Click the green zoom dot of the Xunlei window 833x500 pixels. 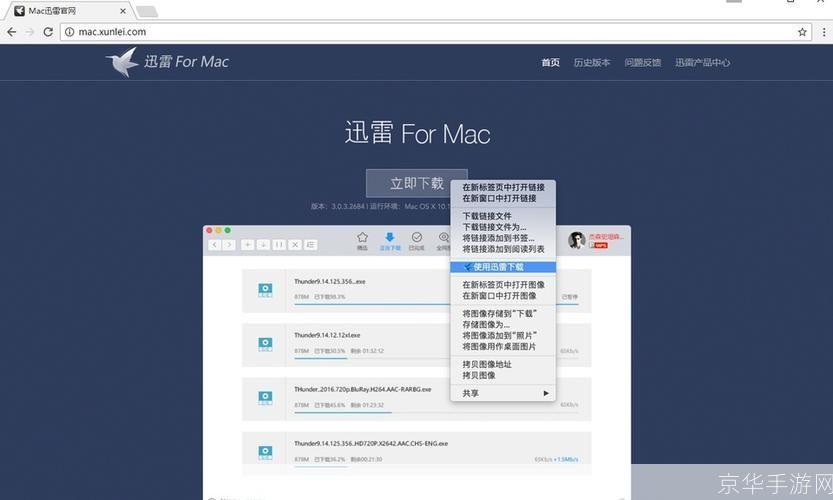tap(227, 230)
